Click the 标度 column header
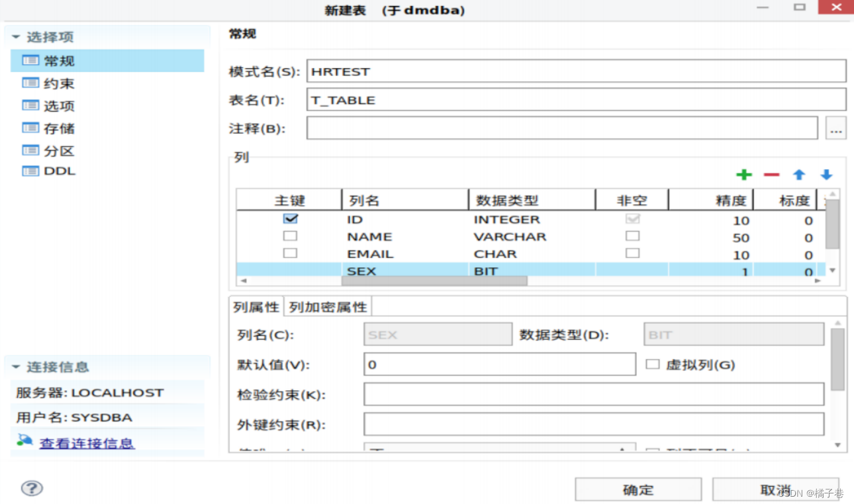The image size is (854, 504). coord(786,200)
